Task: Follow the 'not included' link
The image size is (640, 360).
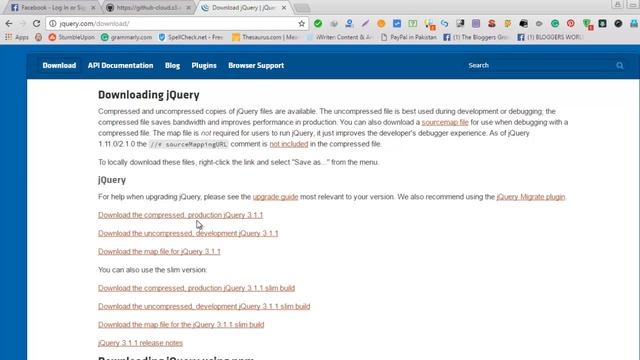Action: pyautogui.click(x=289, y=144)
